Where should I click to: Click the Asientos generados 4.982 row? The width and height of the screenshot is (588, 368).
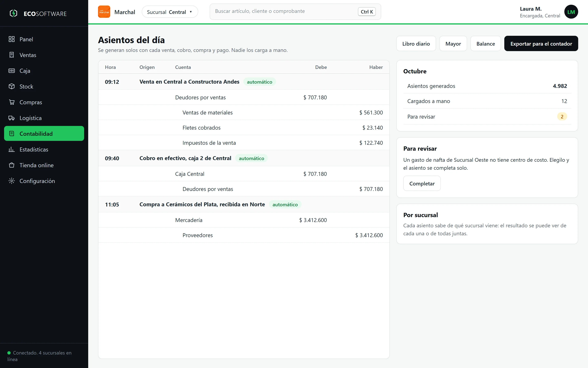(x=487, y=86)
